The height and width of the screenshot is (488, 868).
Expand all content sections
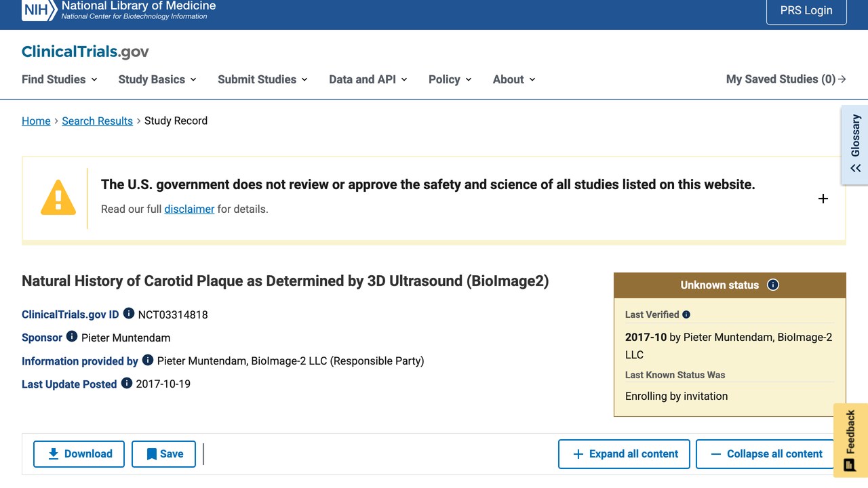624,454
